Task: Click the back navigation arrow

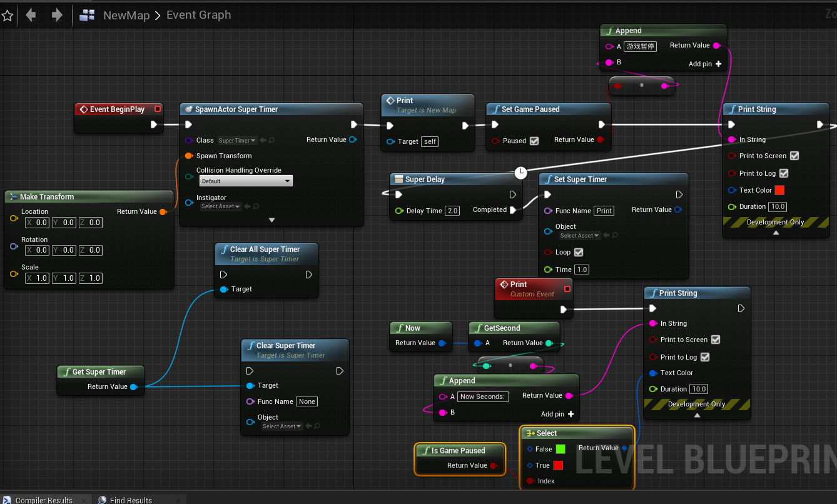Action: [x=31, y=15]
